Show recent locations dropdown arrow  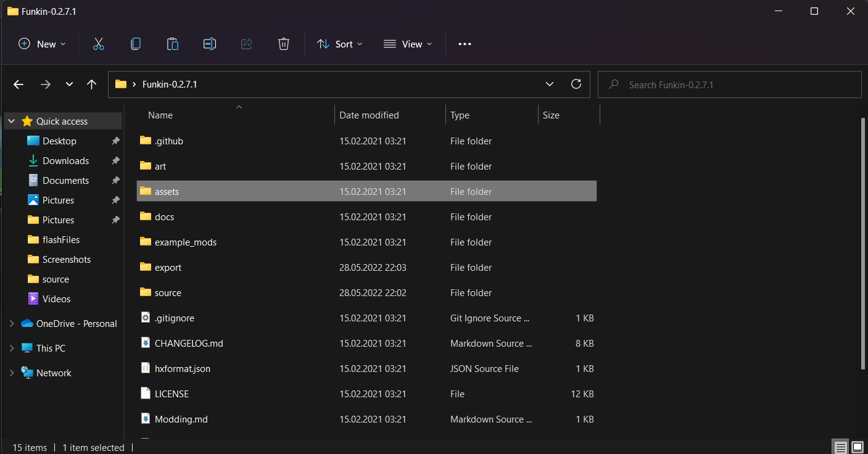(69, 85)
